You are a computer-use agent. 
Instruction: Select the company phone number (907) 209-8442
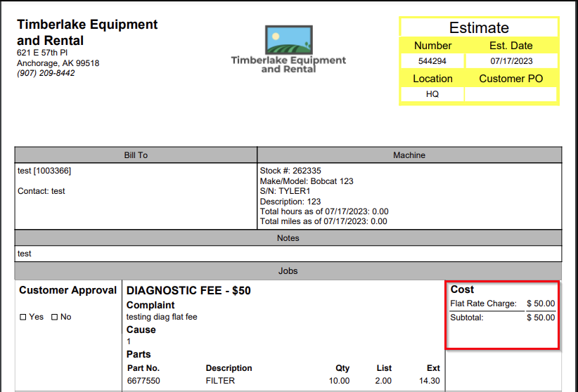[x=46, y=73]
